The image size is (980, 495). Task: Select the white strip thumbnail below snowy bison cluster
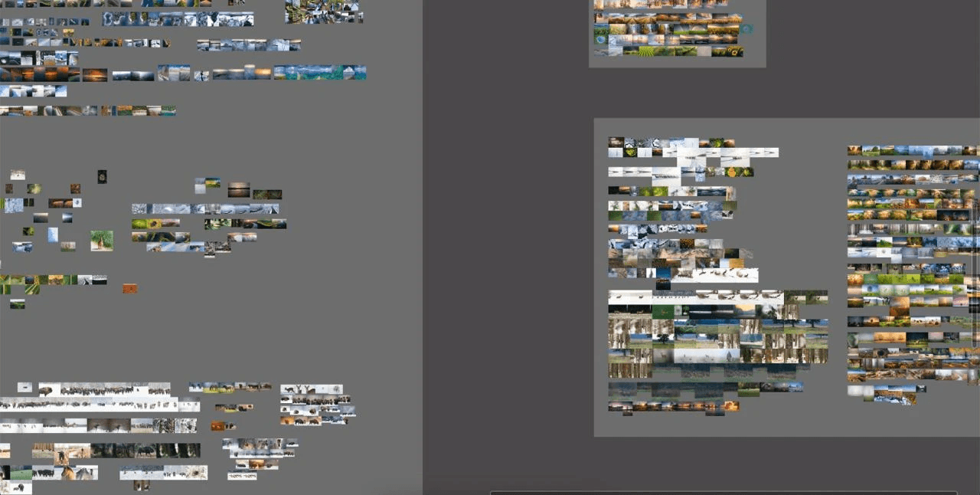point(242,476)
